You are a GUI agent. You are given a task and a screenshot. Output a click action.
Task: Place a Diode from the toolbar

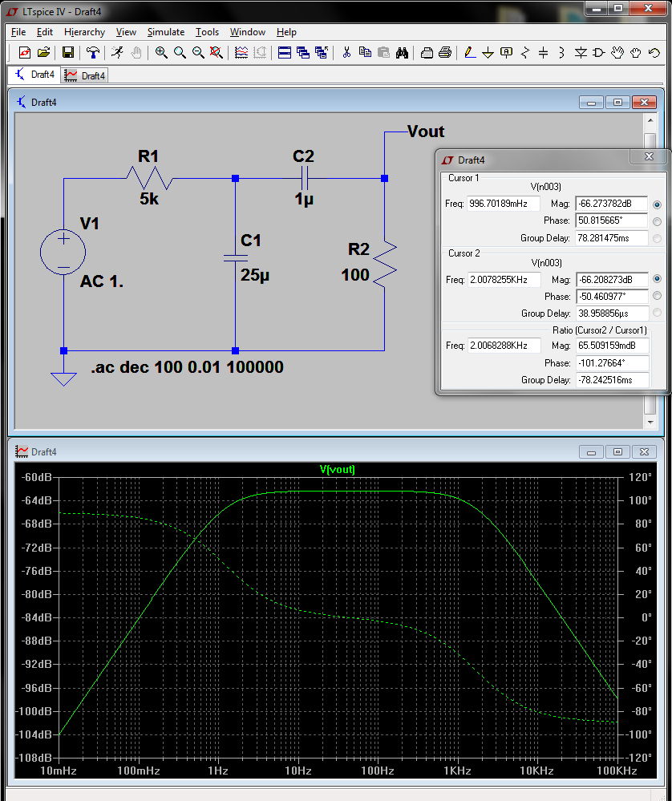click(x=581, y=52)
